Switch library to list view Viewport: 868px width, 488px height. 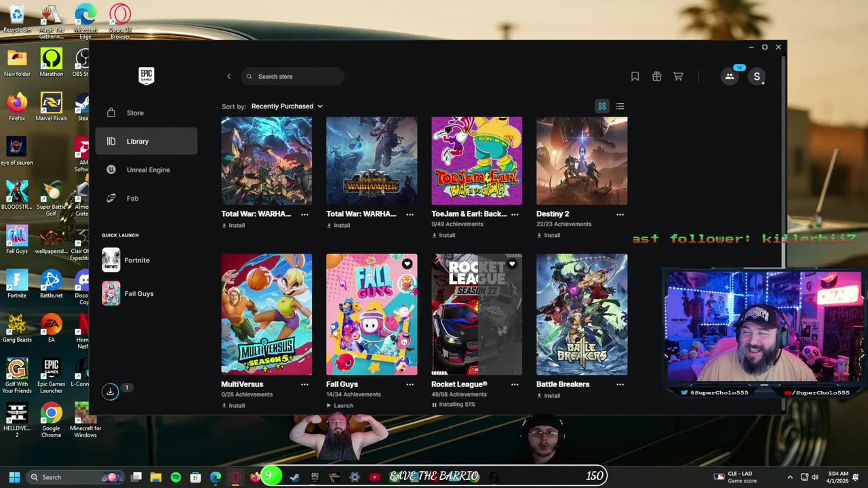point(620,106)
